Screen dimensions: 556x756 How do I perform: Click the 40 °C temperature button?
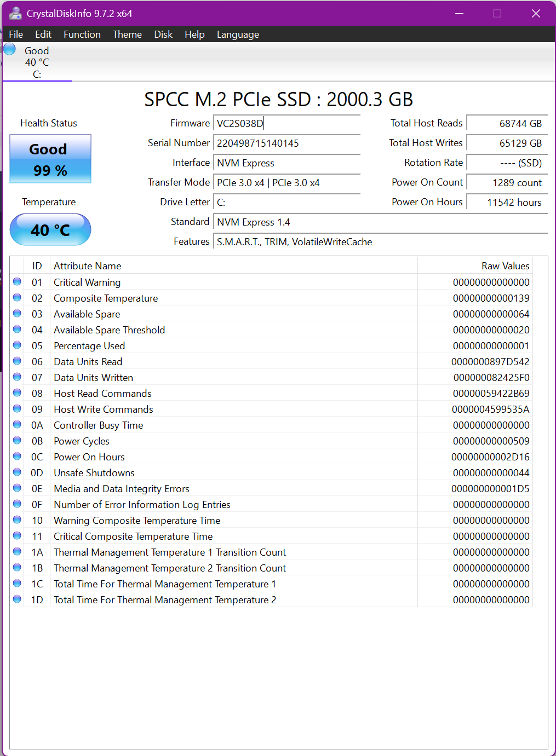[x=50, y=230]
